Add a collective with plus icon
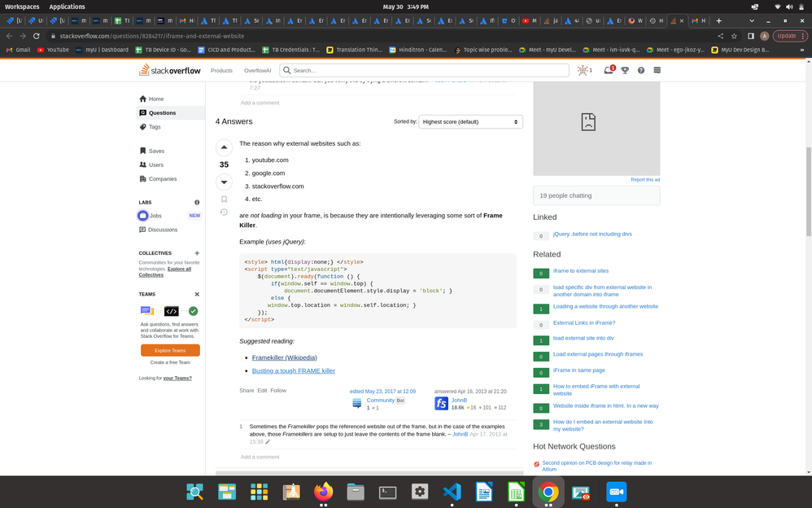812x508 pixels. (x=197, y=253)
